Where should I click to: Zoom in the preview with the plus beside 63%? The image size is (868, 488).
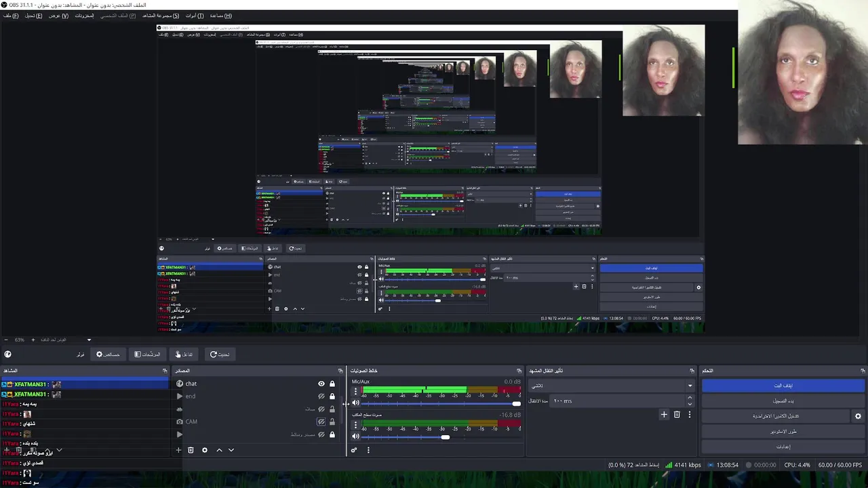[x=33, y=340]
